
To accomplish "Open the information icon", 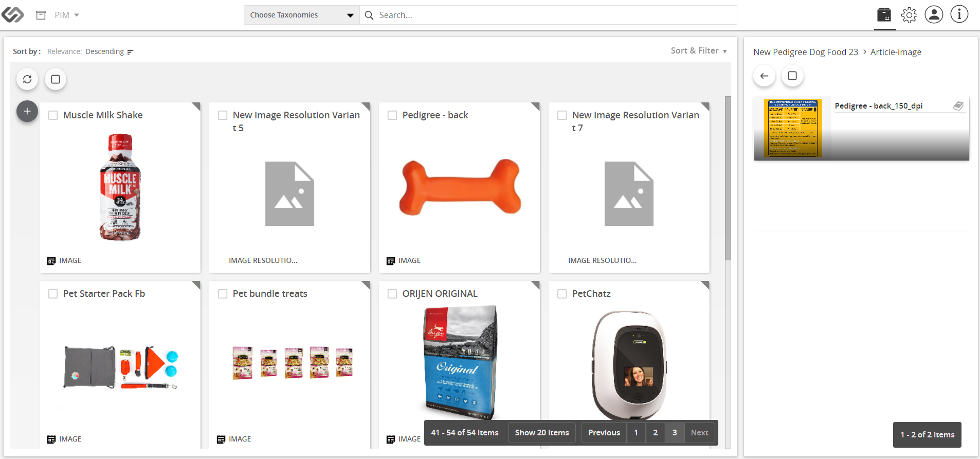I will click(x=959, y=14).
